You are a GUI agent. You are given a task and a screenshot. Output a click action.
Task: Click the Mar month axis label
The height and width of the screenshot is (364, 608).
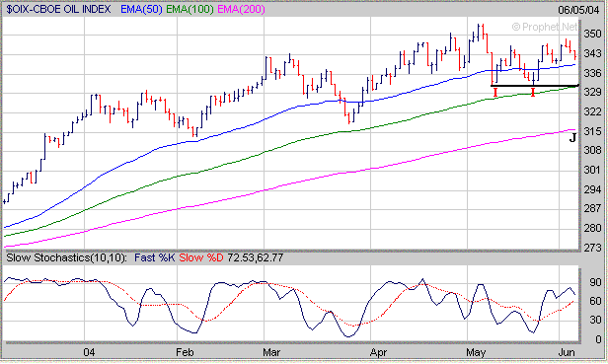tap(271, 352)
